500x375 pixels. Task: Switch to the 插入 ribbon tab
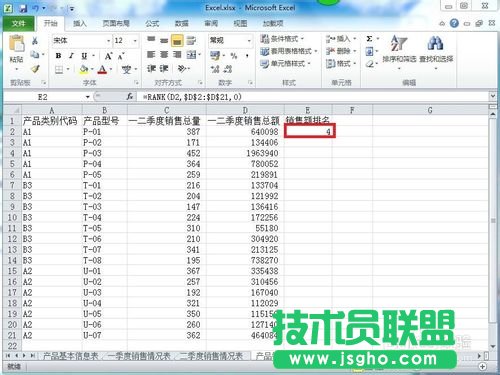(x=80, y=23)
